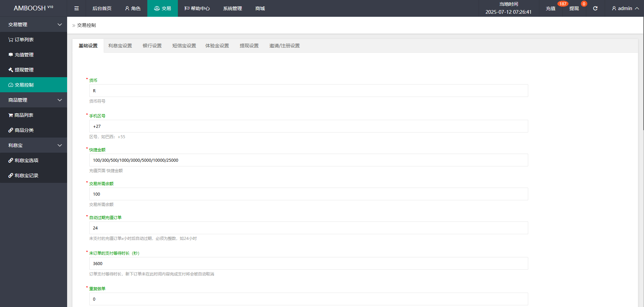Click the refresh icon in top bar
This screenshot has height=307, width=644.
595,8
